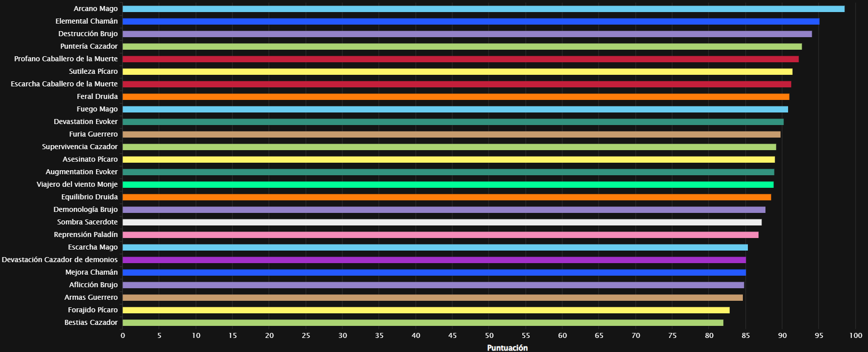
Task: Click the white Sombra Sacerdote bar
Action: click(x=442, y=222)
